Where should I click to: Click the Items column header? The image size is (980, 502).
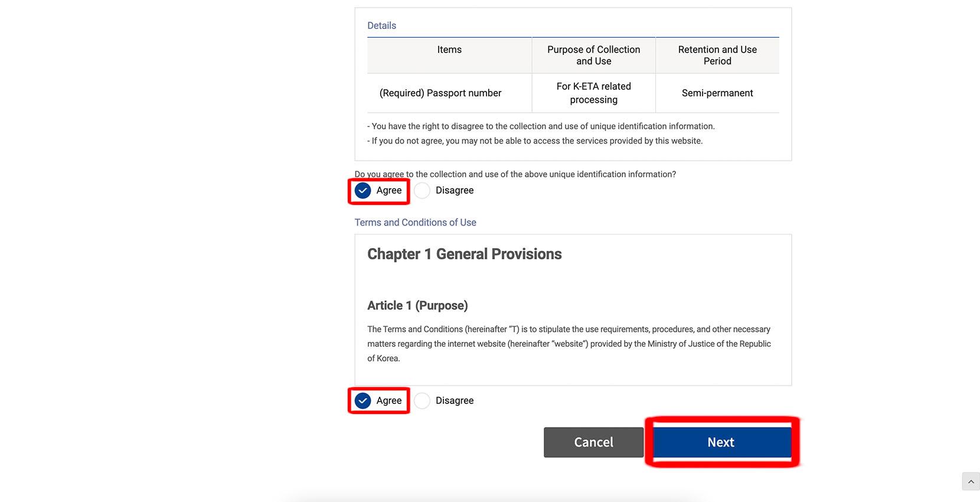449,50
